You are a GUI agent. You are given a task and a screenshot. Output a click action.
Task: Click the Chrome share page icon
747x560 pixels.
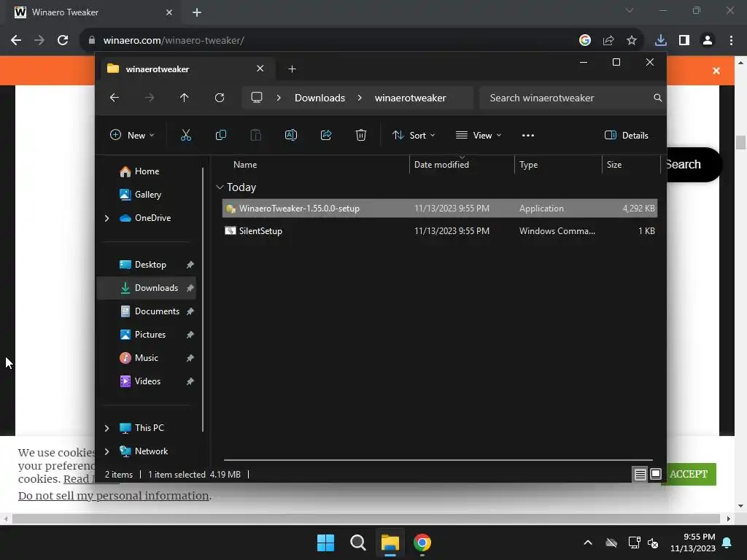[608, 41]
